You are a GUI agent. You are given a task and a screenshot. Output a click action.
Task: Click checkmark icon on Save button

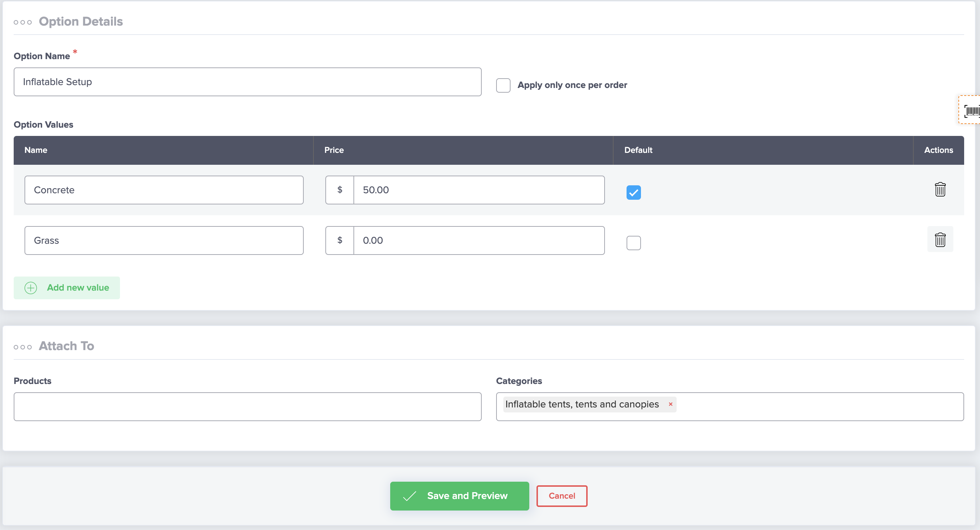pos(409,496)
